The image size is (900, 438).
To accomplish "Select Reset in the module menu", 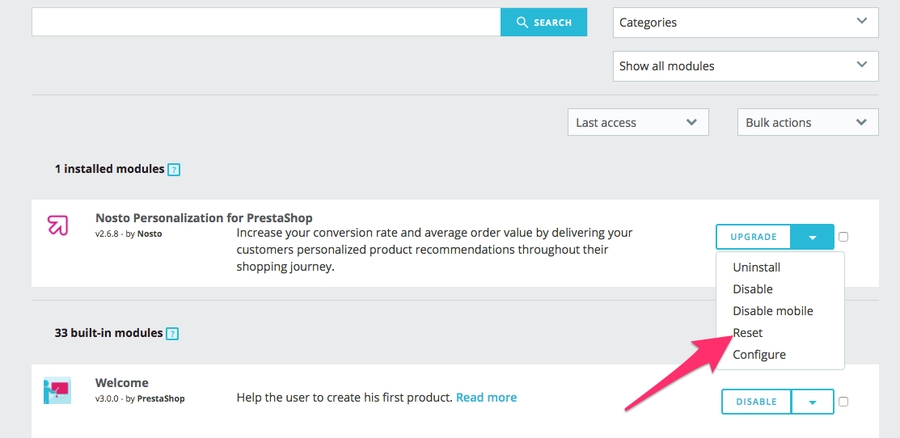I will (747, 333).
